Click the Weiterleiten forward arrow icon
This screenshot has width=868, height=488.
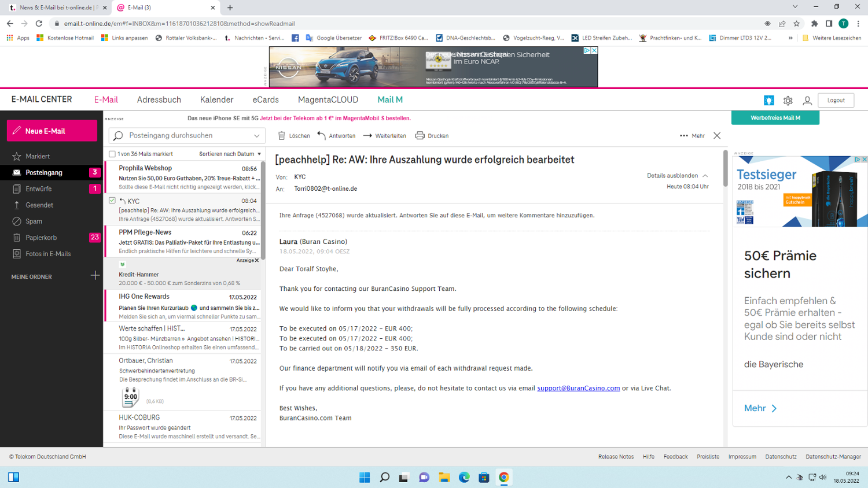coord(367,136)
